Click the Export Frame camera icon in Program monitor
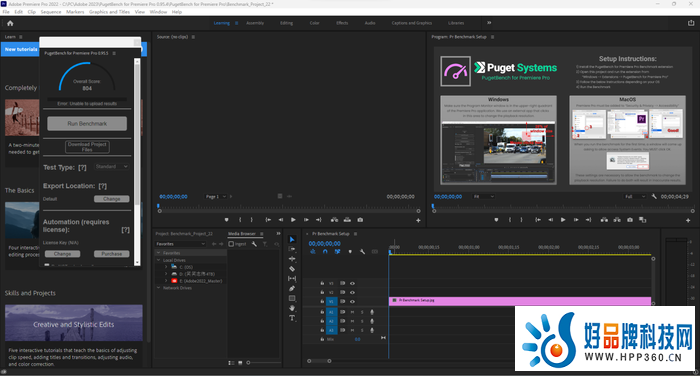 (630, 220)
